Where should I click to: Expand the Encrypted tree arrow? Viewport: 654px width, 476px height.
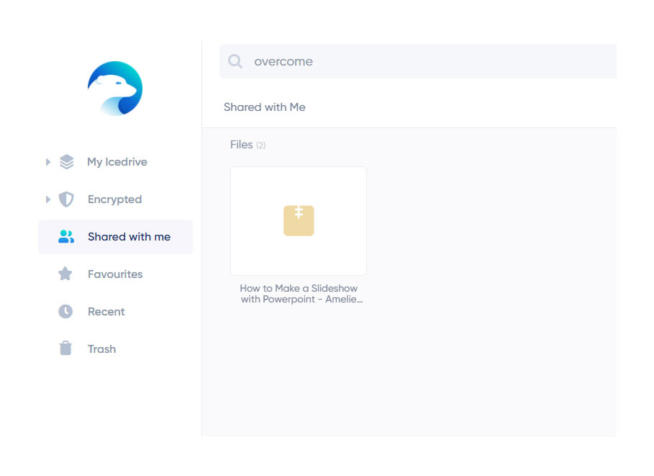[x=48, y=199]
